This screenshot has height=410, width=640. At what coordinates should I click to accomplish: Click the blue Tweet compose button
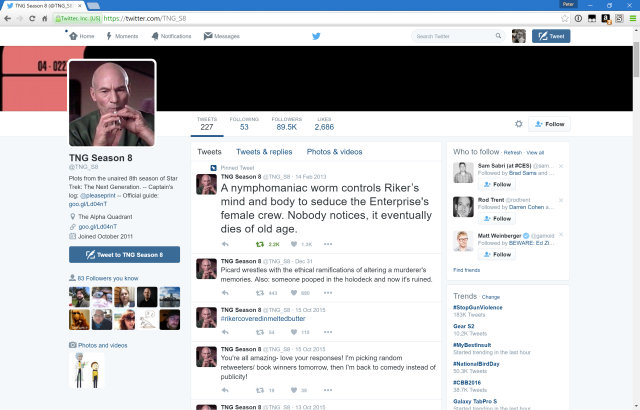coord(551,36)
